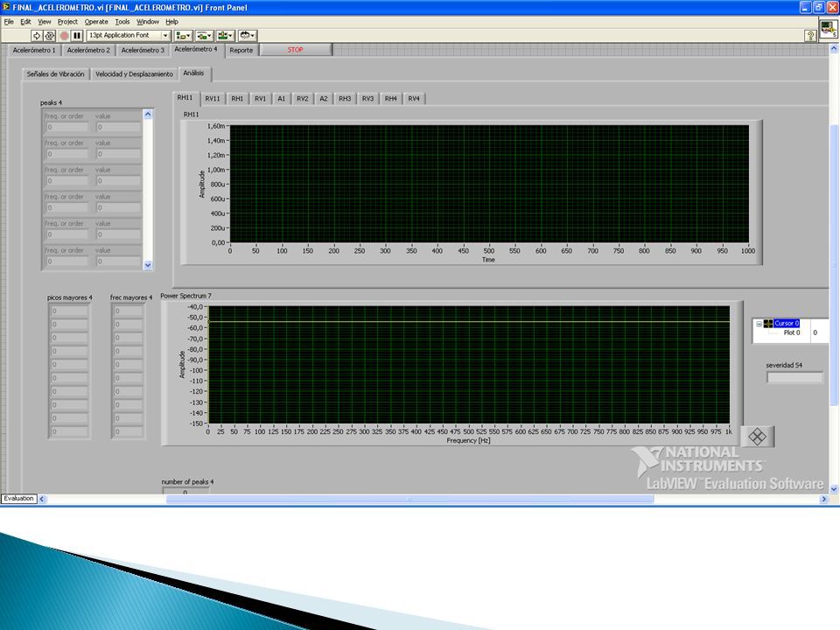Select the Cursor 0 legend entry
840x630 pixels.
(x=787, y=324)
